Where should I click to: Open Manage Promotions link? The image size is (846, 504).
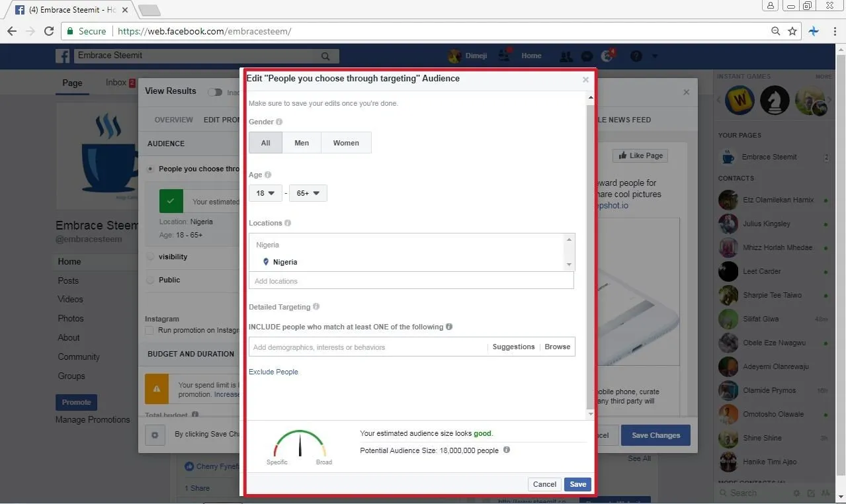coord(93,419)
